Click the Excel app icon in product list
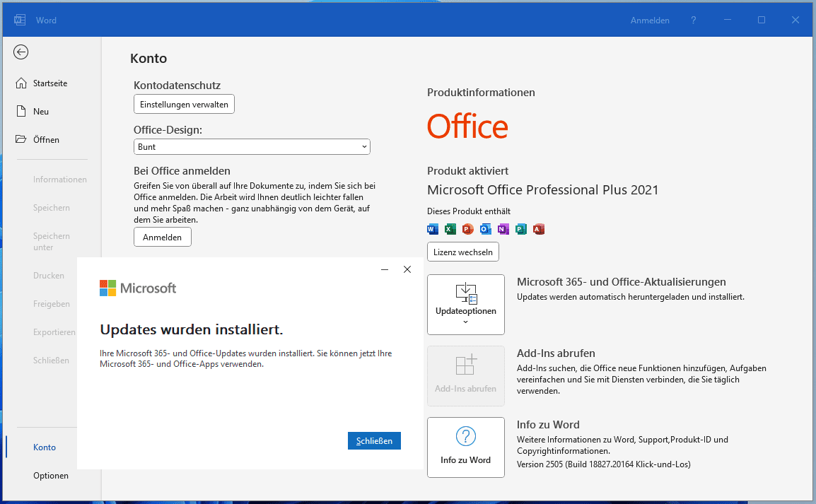816x504 pixels. pos(450,229)
